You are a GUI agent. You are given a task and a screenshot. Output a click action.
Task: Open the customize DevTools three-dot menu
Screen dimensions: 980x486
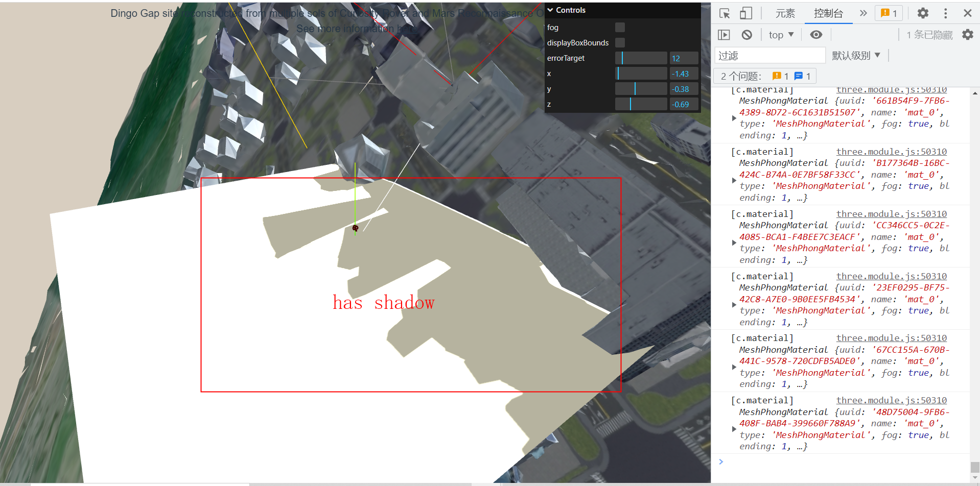coord(945,13)
